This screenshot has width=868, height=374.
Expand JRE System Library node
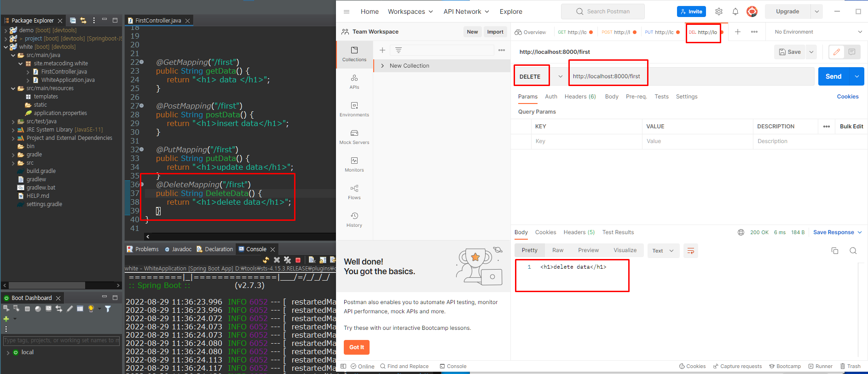13,130
